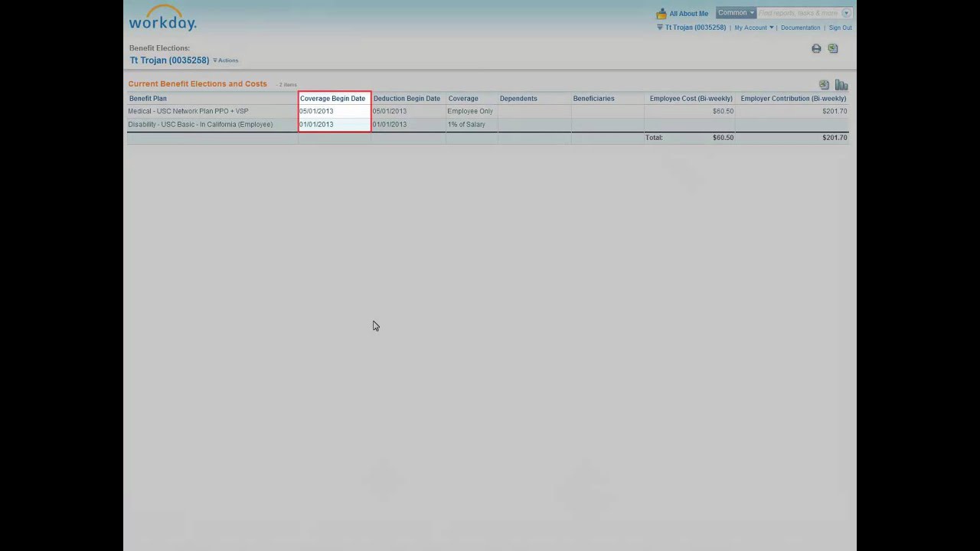Sort by the Employee Cost (Bi-weekly) column header
The height and width of the screenshot is (551, 980).
point(691,99)
